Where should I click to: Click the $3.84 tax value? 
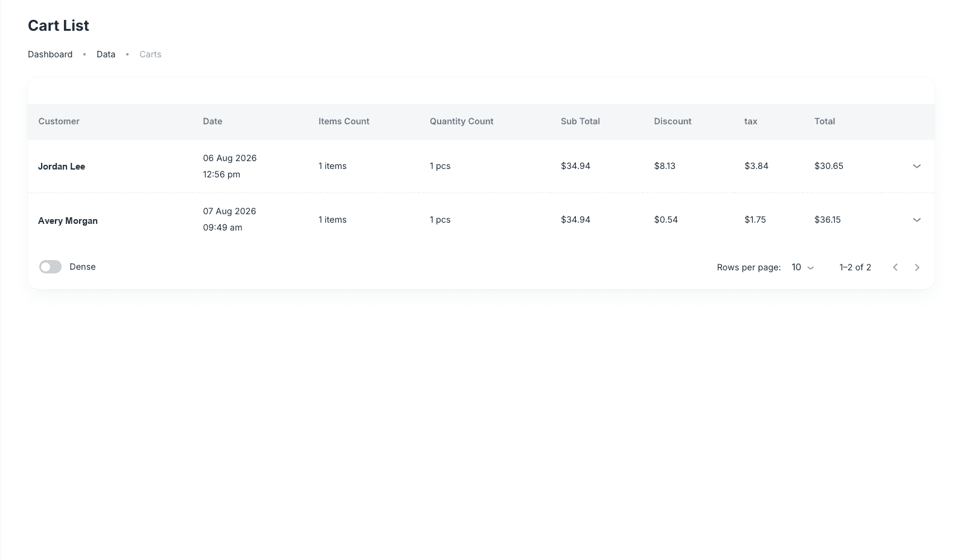(756, 166)
